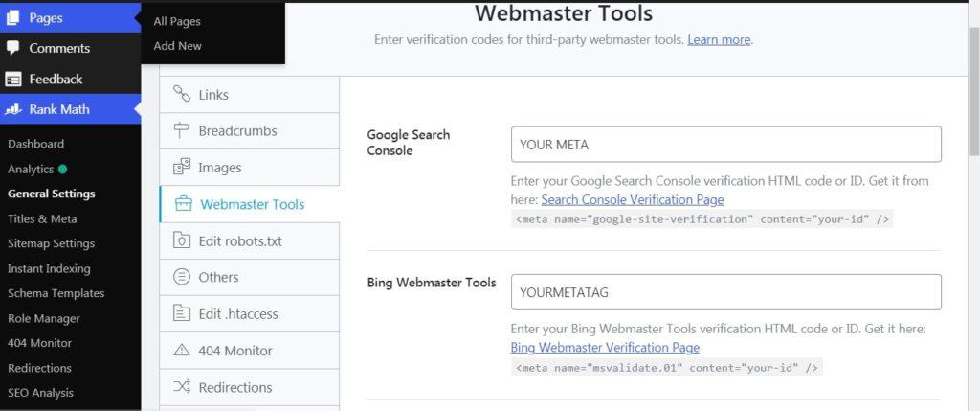Click the Pages icon in the sidebar
This screenshot has height=411, width=980.
[13, 18]
